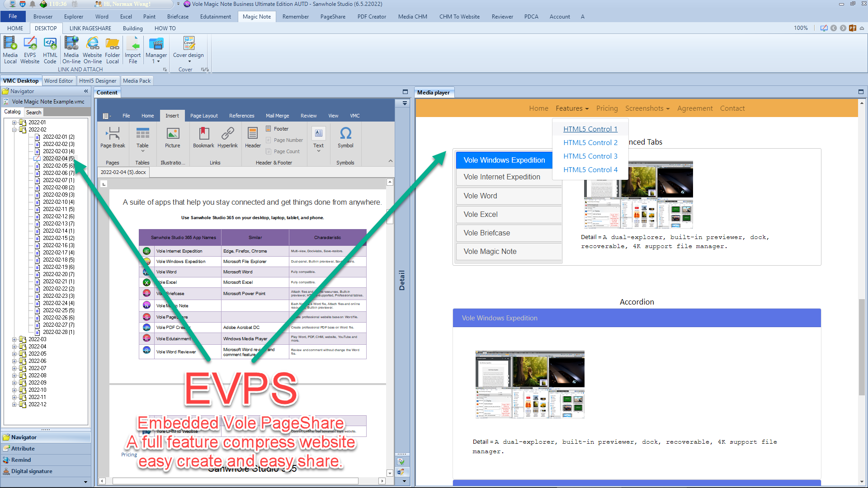Collapse the 2022-02 tree node
This screenshot has height=488, width=868.
tap(14, 130)
